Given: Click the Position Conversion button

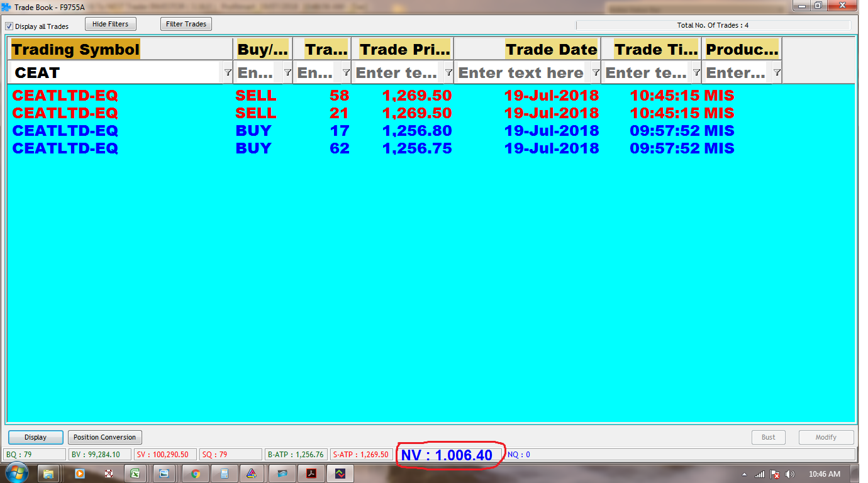Looking at the screenshot, I should pyautogui.click(x=104, y=437).
